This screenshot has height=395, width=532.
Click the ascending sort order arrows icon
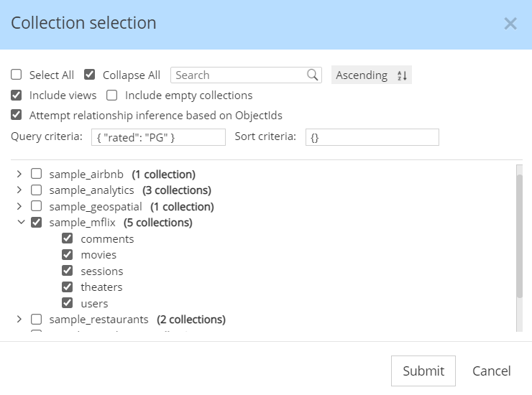pos(402,75)
